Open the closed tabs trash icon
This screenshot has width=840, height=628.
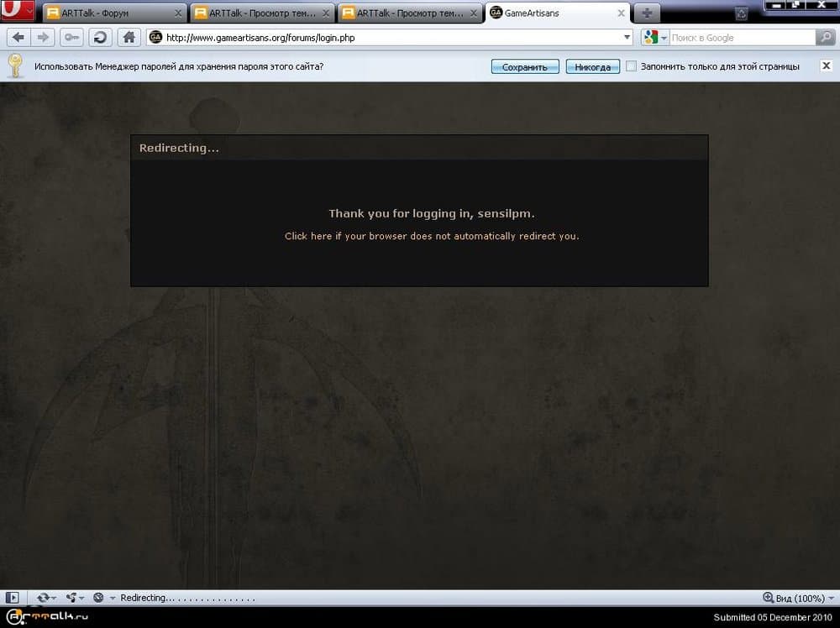coord(741,13)
